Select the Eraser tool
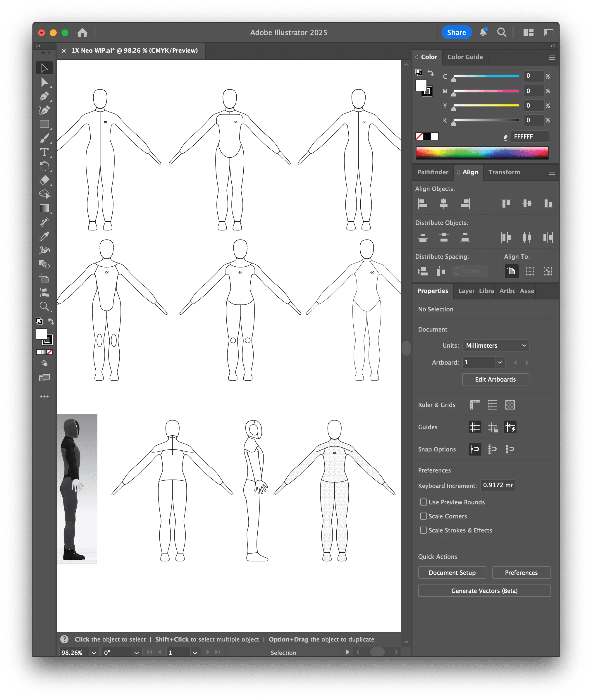Screen dimensions: 592x700 coord(44,180)
